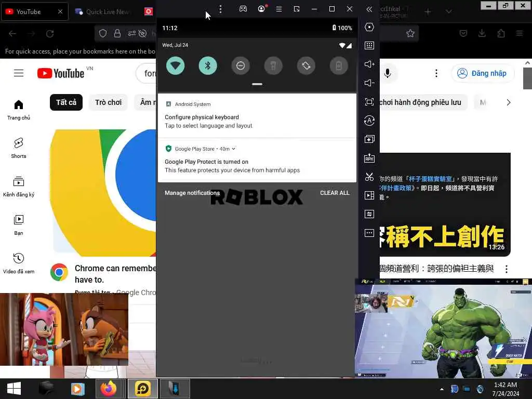
Task: Click the Chrome ad video thumbnail
Action: click(x=103, y=193)
